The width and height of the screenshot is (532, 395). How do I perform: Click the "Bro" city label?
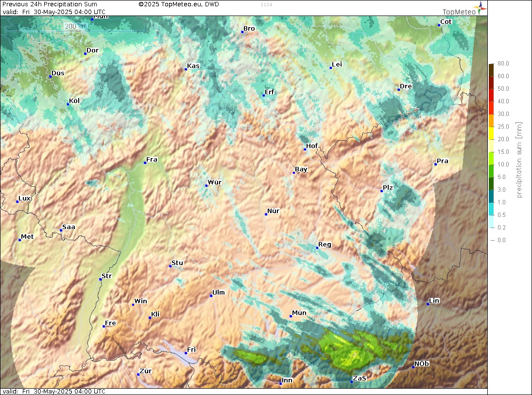(x=249, y=29)
